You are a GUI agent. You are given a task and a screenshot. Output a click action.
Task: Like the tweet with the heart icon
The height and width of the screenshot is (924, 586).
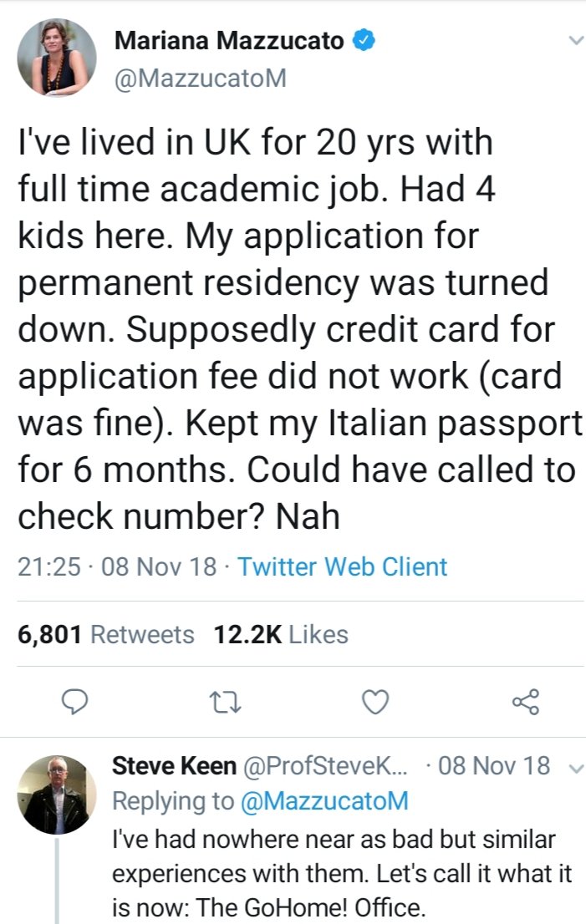click(x=376, y=703)
